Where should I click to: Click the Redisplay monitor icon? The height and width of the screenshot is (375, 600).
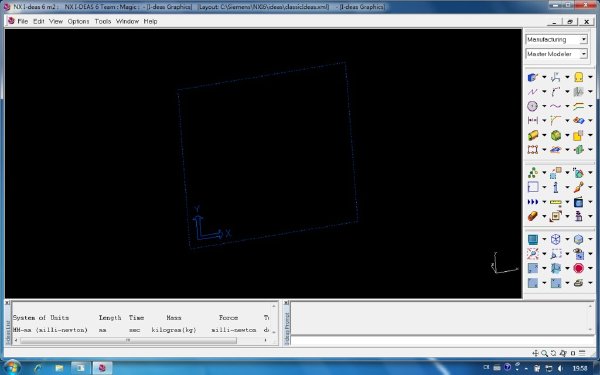(533, 240)
